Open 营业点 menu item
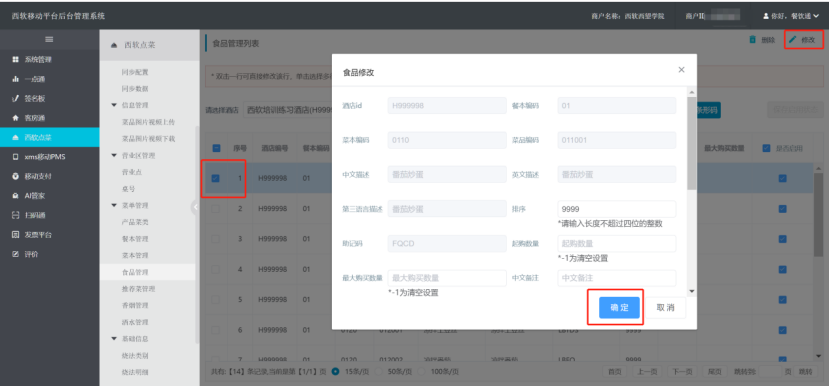Image resolution: width=829 pixels, height=386 pixels. (x=132, y=172)
